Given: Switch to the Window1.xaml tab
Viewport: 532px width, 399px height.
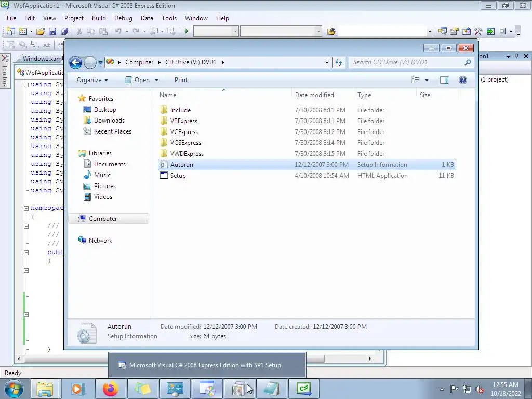Looking at the screenshot, I should pos(42,58).
